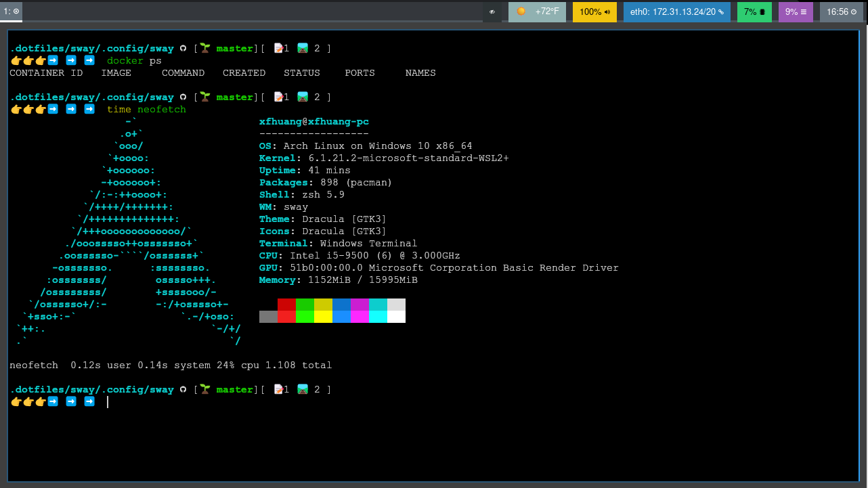
Task: Click the neofetch timing result '1.108 total'
Action: pyautogui.click(x=299, y=365)
